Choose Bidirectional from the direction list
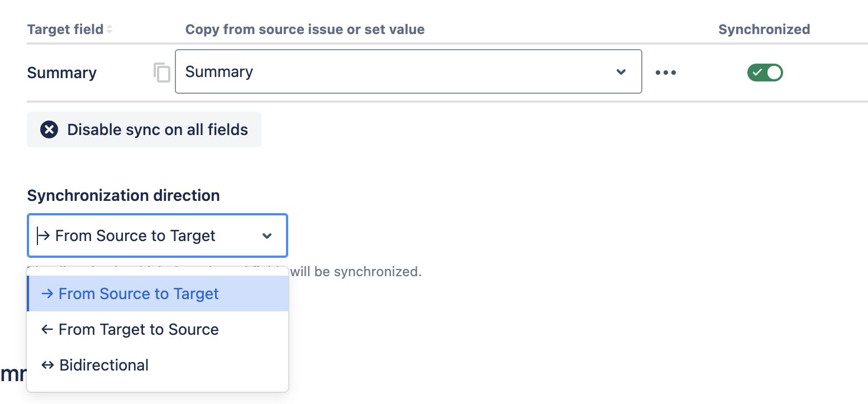 tap(104, 365)
